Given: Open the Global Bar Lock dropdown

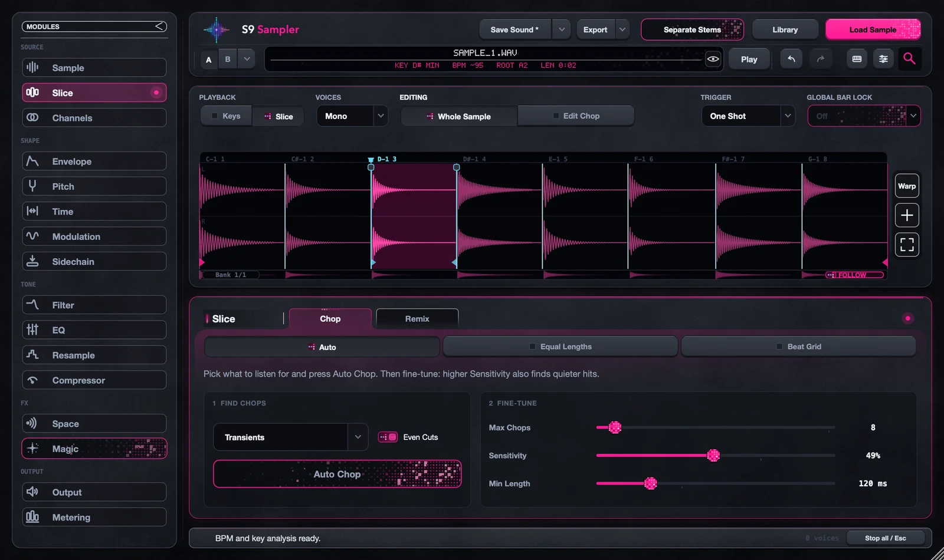Looking at the screenshot, I should tap(864, 116).
